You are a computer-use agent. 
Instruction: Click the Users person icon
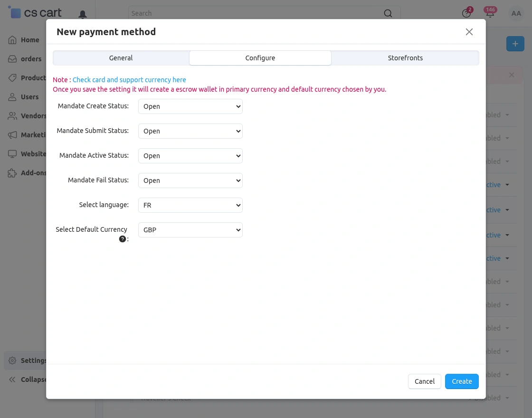(x=12, y=97)
